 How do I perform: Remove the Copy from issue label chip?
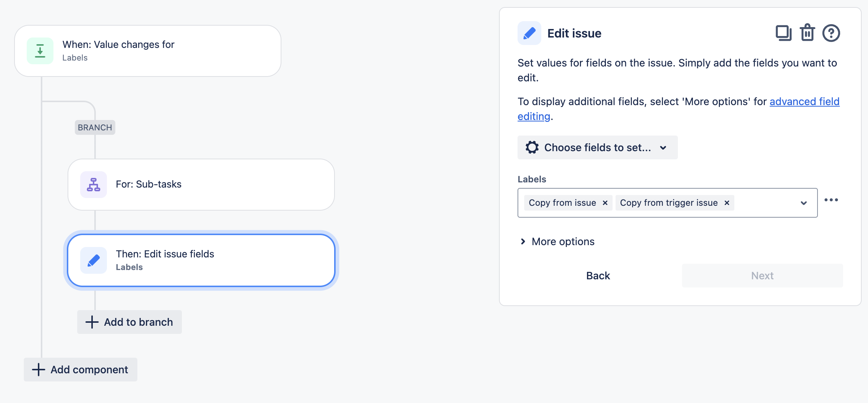605,202
